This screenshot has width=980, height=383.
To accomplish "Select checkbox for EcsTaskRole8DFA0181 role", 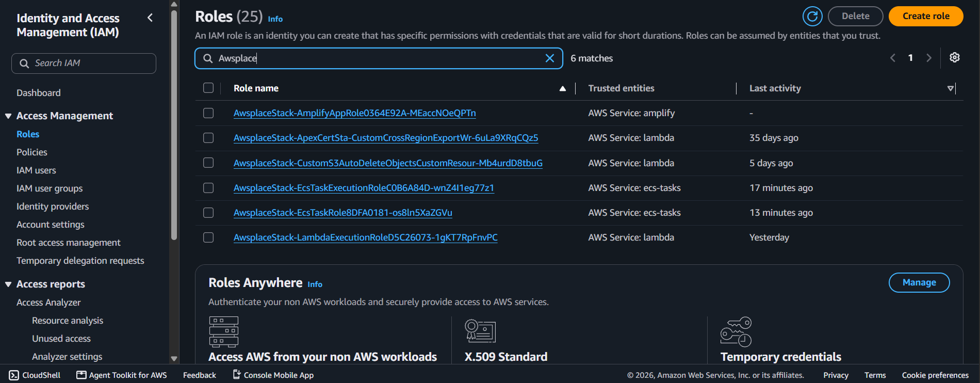I will coord(208,213).
